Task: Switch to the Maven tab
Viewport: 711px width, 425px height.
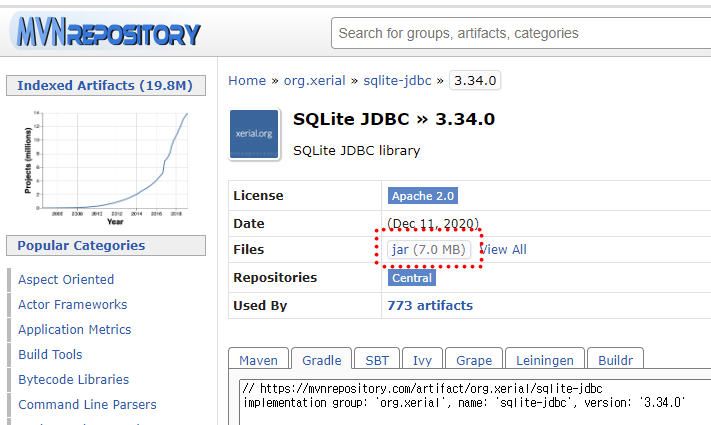Action: click(258, 360)
